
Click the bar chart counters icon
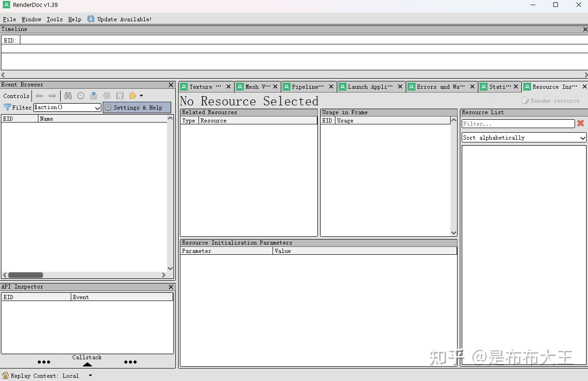94,96
